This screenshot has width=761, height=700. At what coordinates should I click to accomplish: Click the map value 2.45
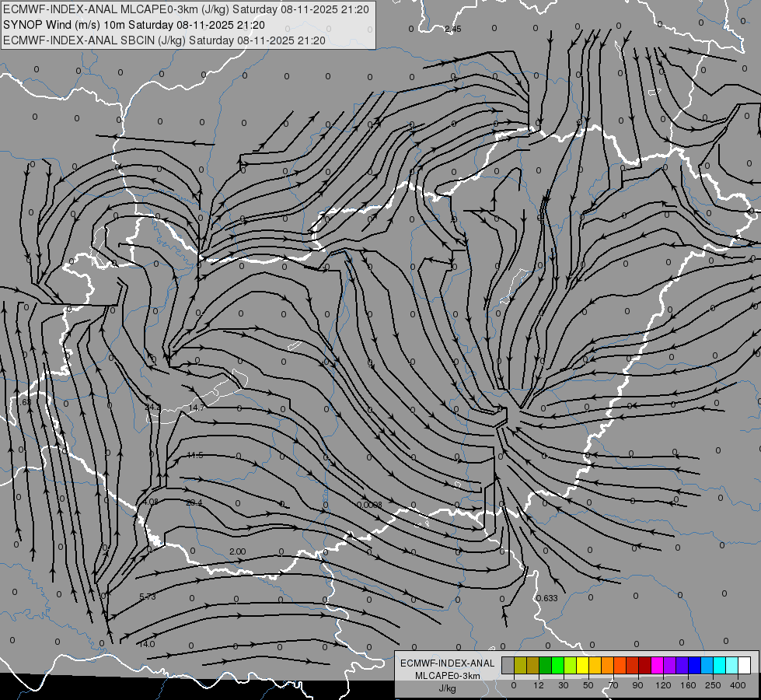click(x=453, y=29)
